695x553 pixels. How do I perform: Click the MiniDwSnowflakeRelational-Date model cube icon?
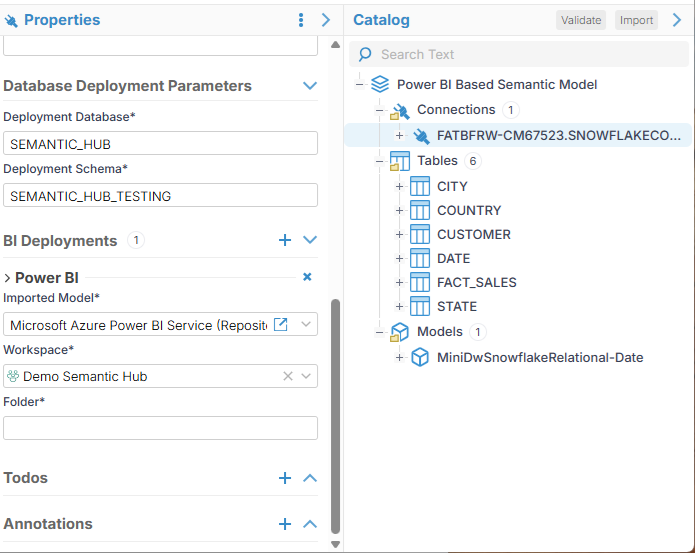pos(420,357)
